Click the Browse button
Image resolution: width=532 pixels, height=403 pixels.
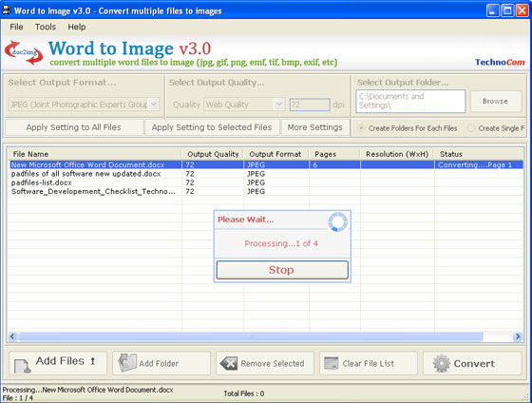[496, 101]
